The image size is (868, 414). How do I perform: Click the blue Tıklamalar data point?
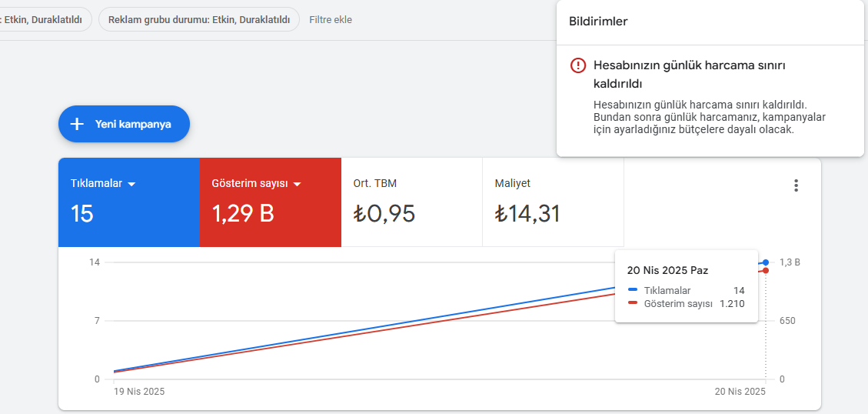coord(766,262)
